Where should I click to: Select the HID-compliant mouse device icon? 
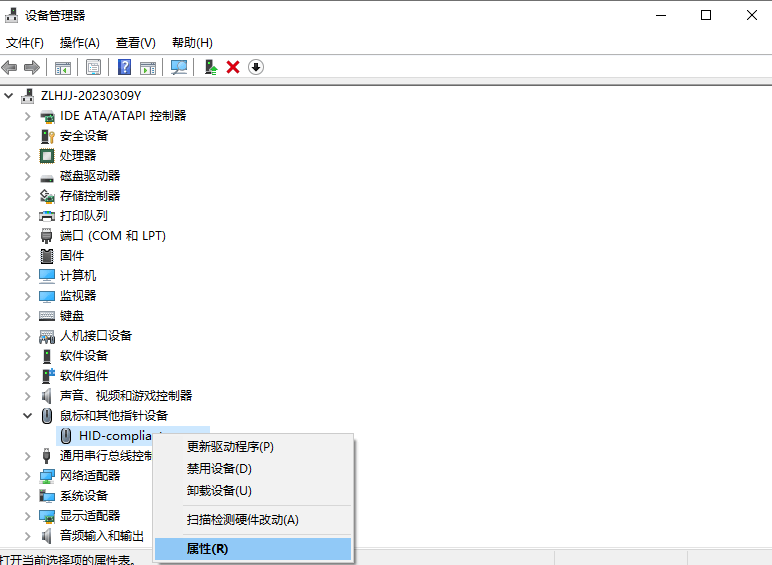click(65, 436)
